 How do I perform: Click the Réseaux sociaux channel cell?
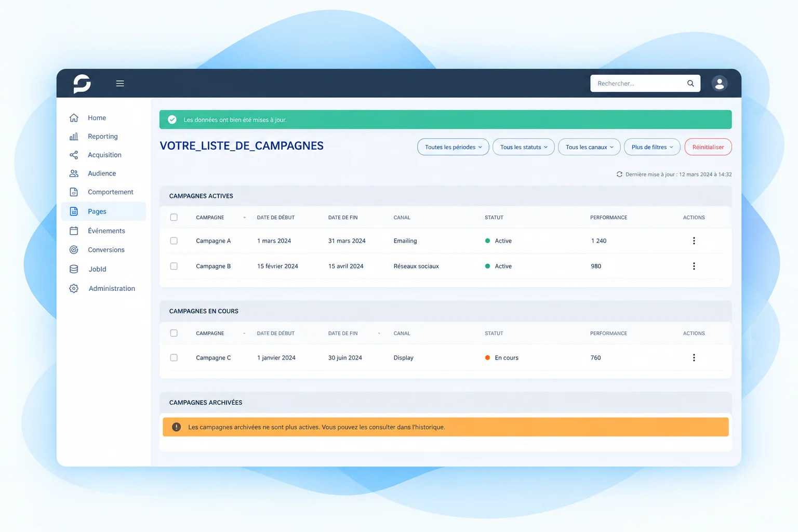[416, 266]
